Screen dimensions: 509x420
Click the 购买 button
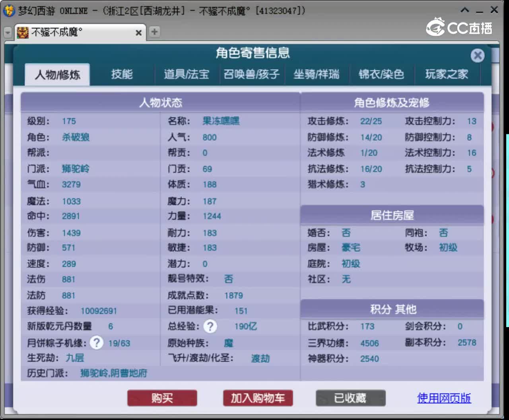162,398
